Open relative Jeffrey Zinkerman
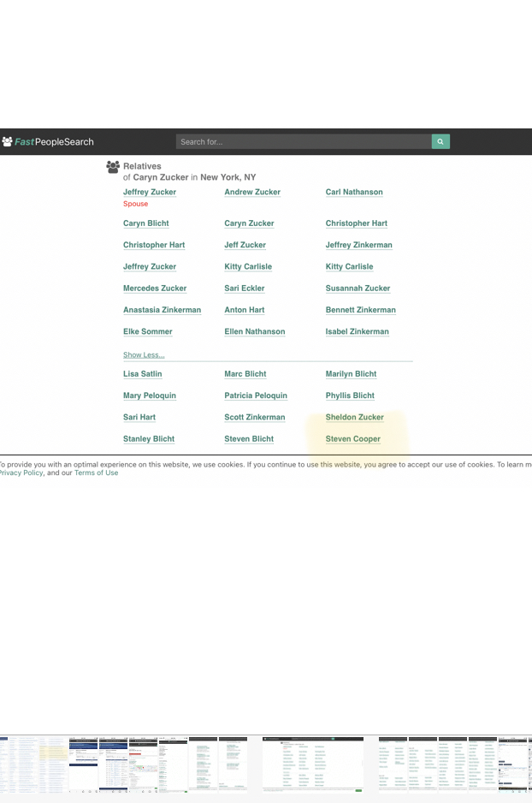532x803 pixels. (358, 245)
